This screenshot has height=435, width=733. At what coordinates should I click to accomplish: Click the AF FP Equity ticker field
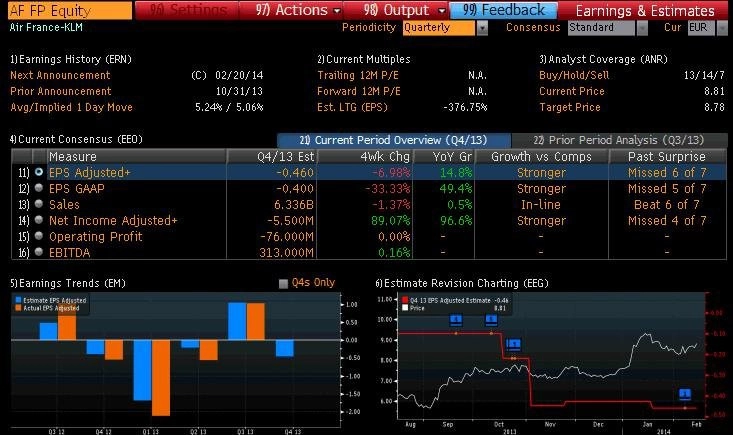pyautogui.click(x=70, y=10)
